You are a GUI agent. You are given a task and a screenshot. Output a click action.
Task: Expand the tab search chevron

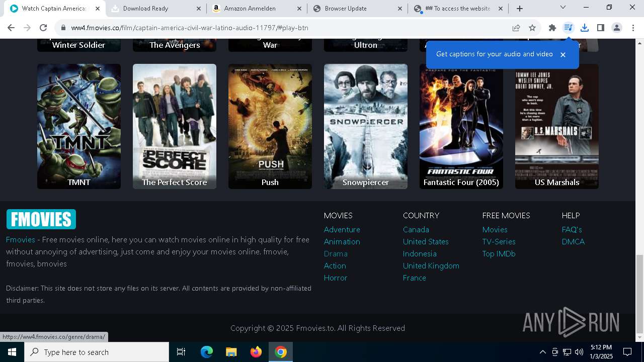coord(563,7)
